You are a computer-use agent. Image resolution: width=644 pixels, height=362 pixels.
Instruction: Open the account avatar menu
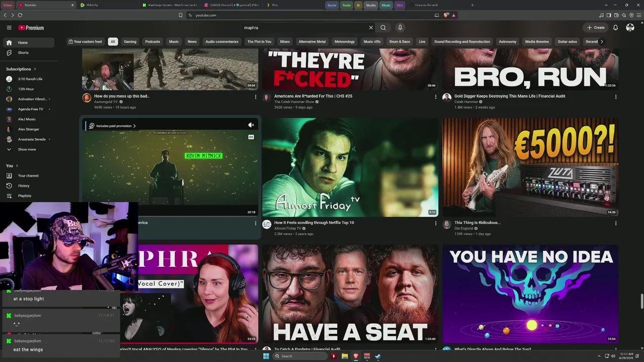[630, 28]
